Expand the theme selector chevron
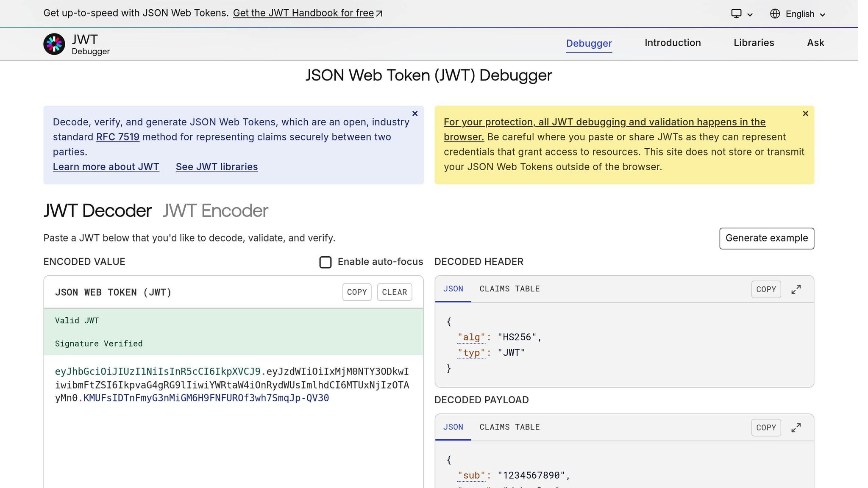 point(749,14)
